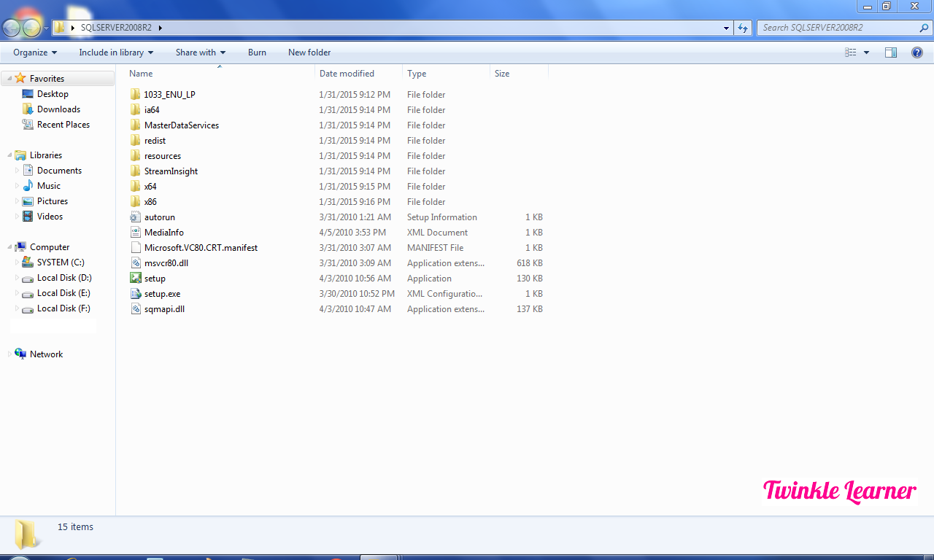The image size is (934, 560).
Task: Select the setup.exe configuration file icon
Action: click(x=135, y=294)
